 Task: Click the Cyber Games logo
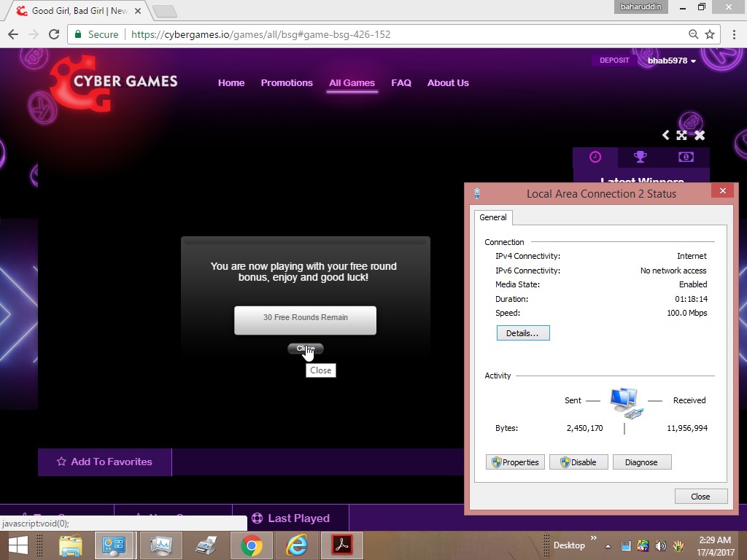pyautogui.click(x=115, y=83)
